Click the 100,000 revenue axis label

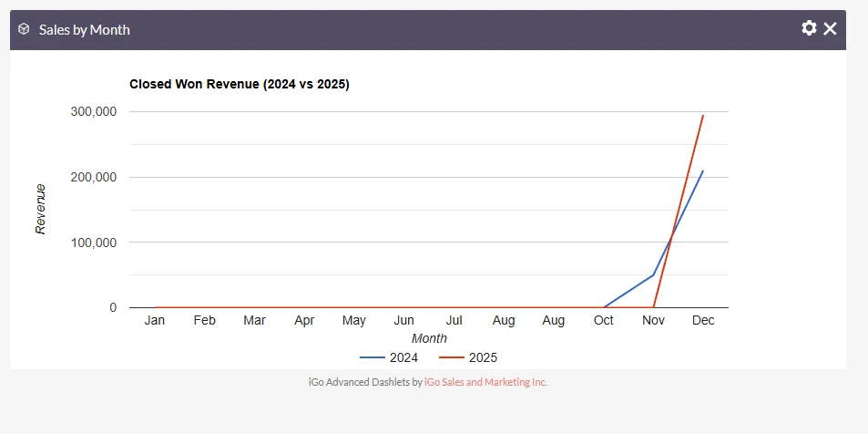[93, 243]
